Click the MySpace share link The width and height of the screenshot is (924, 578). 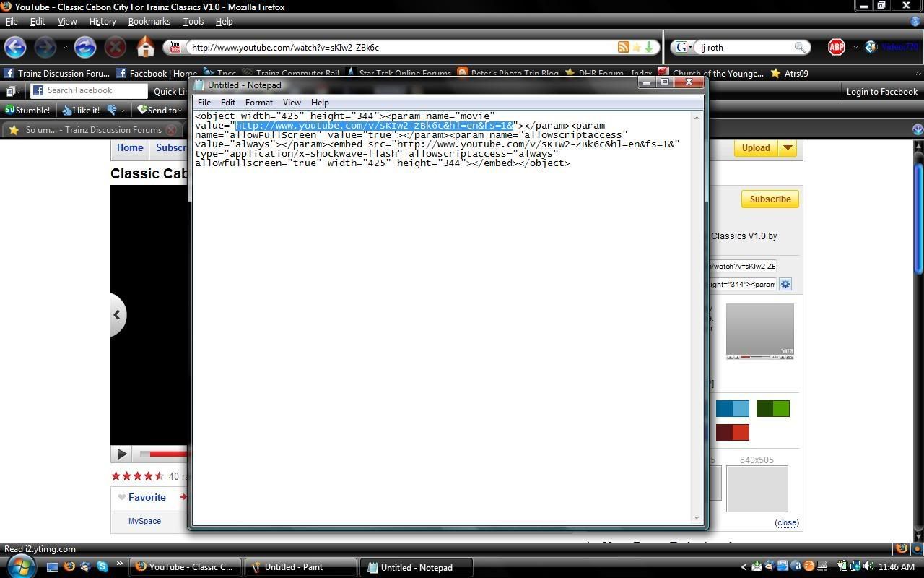144,521
